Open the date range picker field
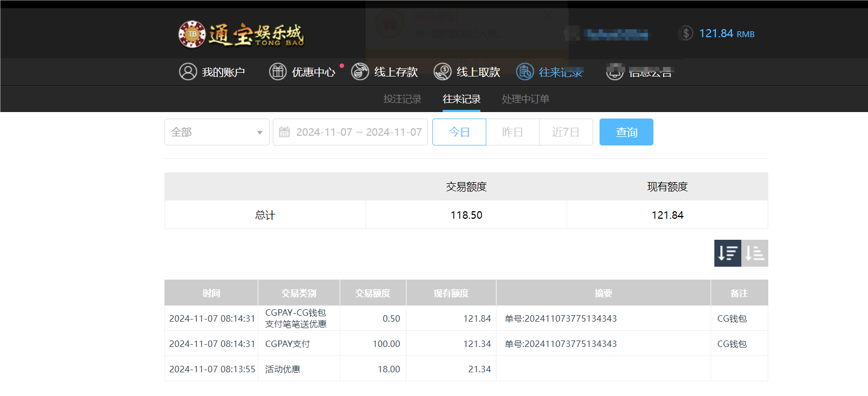The width and height of the screenshot is (868, 396). [x=359, y=132]
